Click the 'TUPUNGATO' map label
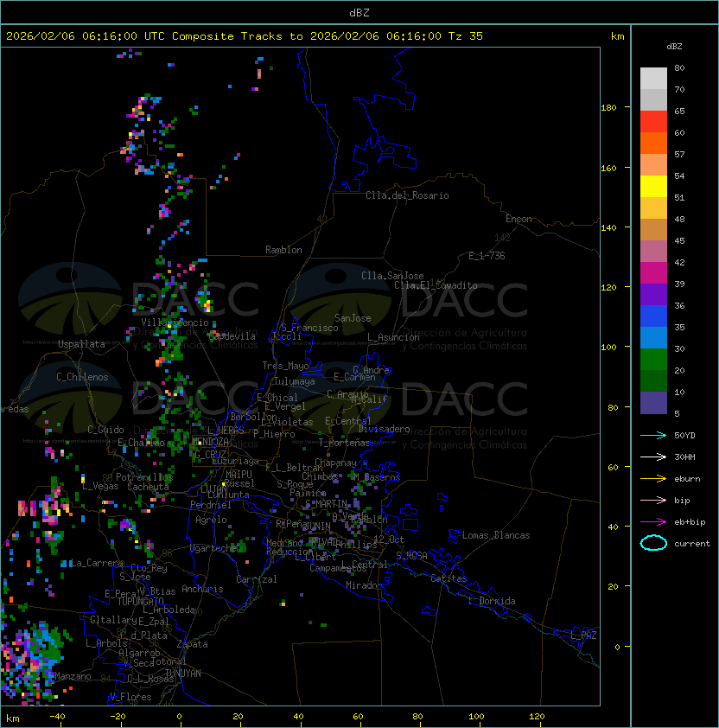Screen dimensions: 719x728 140,601
